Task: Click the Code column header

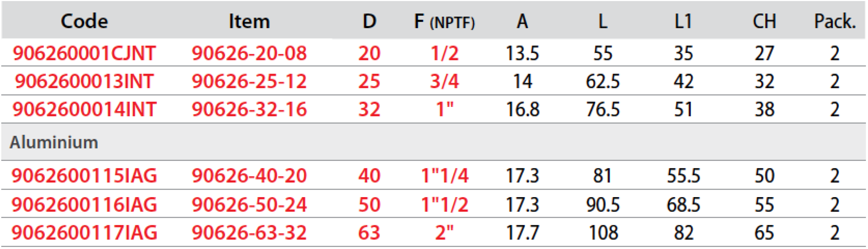Action: (84, 21)
